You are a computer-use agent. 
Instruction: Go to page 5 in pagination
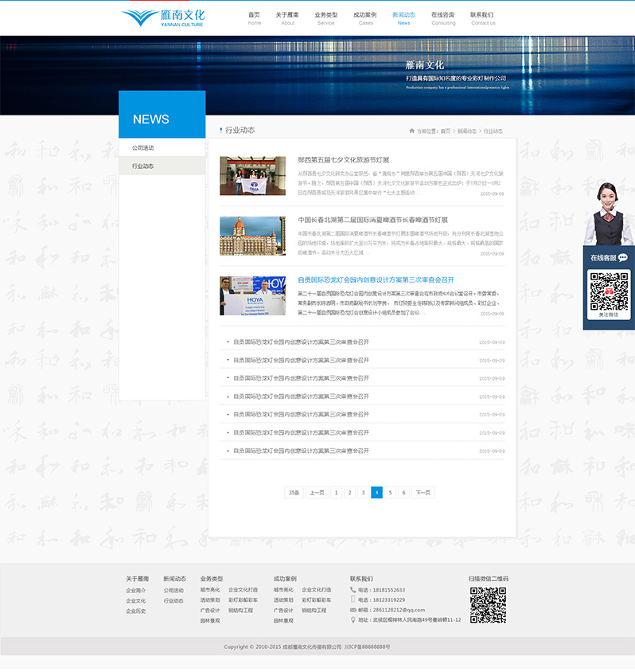pyautogui.click(x=390, y=493)
